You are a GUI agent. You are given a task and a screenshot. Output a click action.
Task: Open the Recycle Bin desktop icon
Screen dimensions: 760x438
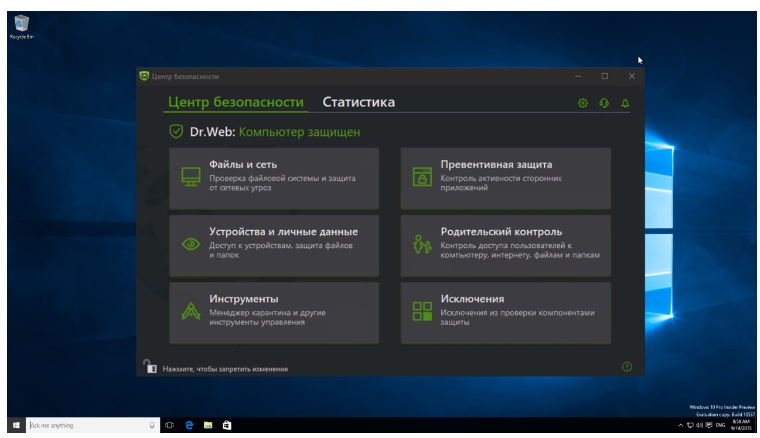coord(21,27)
